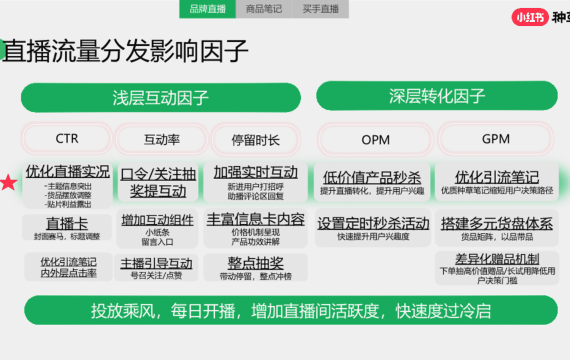Click the text 号召关注/点赞
Screen dimensions: 570x360
(x=156, y=276)
